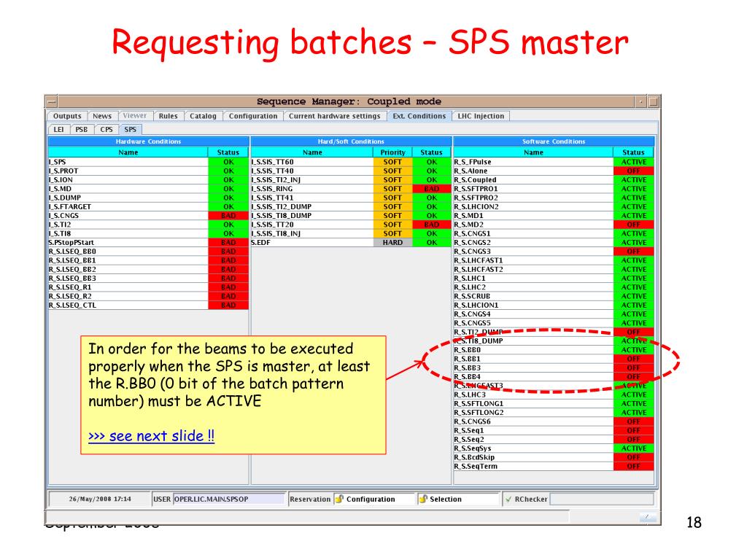This screenshot has height=560, width=747.
Task: Open the News tab
Action: coord(102,116)
